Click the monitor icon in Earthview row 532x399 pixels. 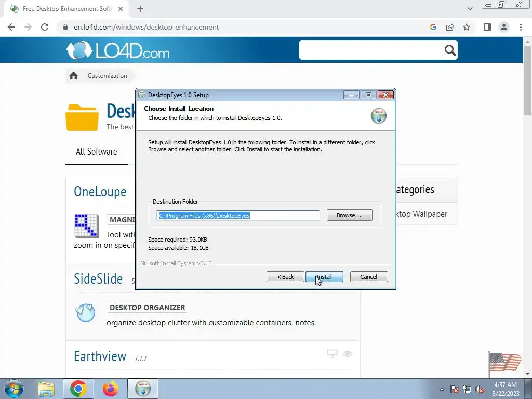coord(332,353)
